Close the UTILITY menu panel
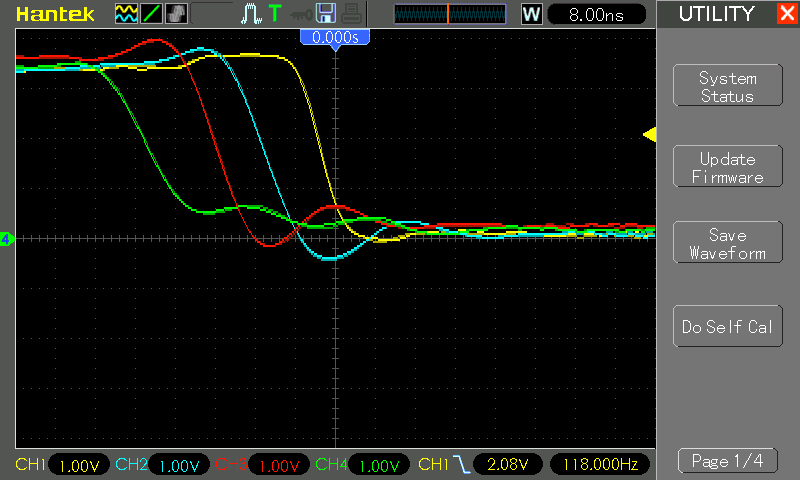 (x=787, y=13)
